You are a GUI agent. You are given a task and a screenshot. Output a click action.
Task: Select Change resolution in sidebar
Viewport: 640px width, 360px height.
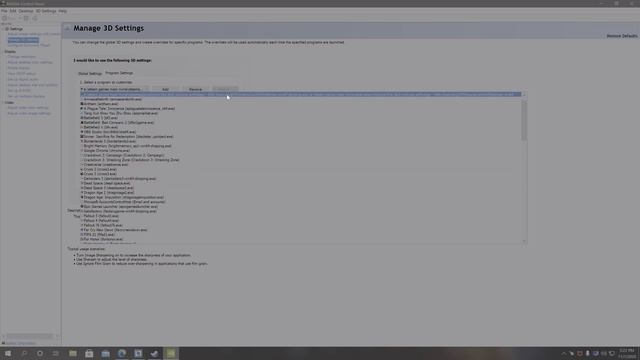point(21,57)
